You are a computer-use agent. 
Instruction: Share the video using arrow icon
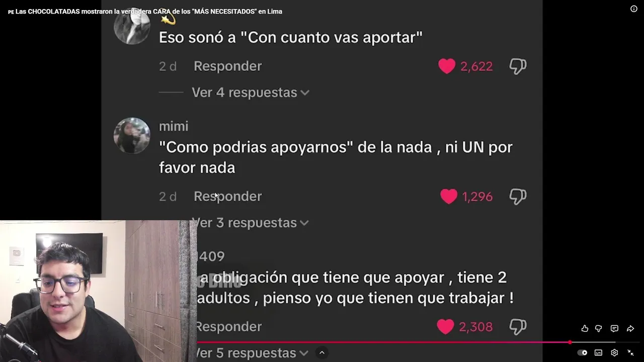point(630,328)
